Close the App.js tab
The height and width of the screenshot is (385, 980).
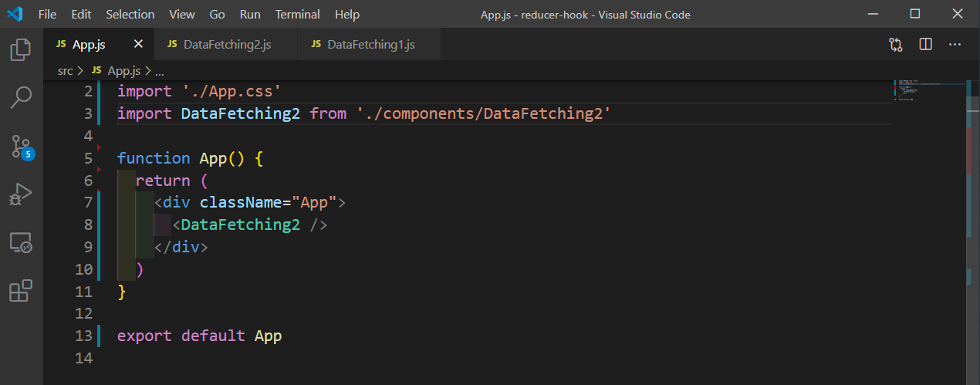139,45
